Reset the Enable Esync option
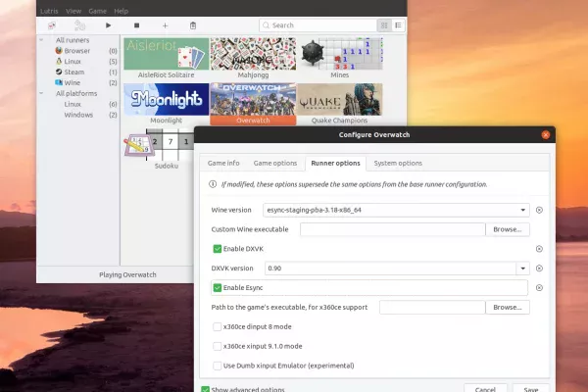The image size is (588, 392). [x=539, y=288]
